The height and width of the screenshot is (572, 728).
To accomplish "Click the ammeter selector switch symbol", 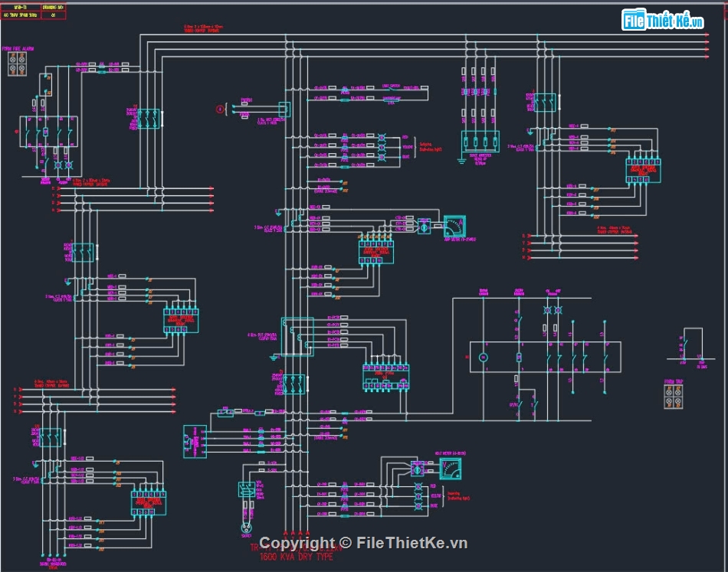I will click(x=424, y=227).
